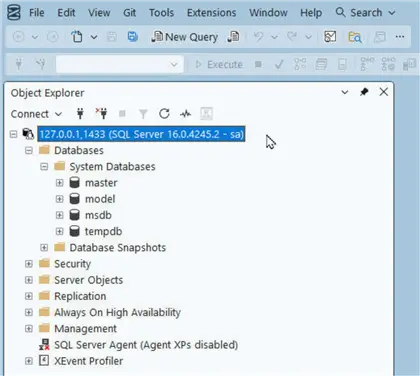Click the Cancel Executing Query stop icon
Image resolution: width=420 pixels, height=376 pixels.
(x=258, y=64)
